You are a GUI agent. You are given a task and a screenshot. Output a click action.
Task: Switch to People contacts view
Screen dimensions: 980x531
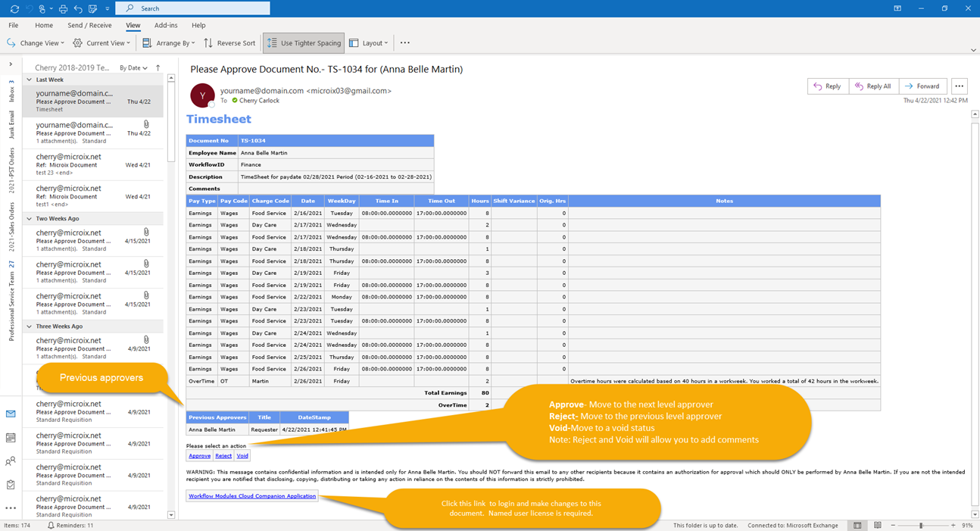11,461
